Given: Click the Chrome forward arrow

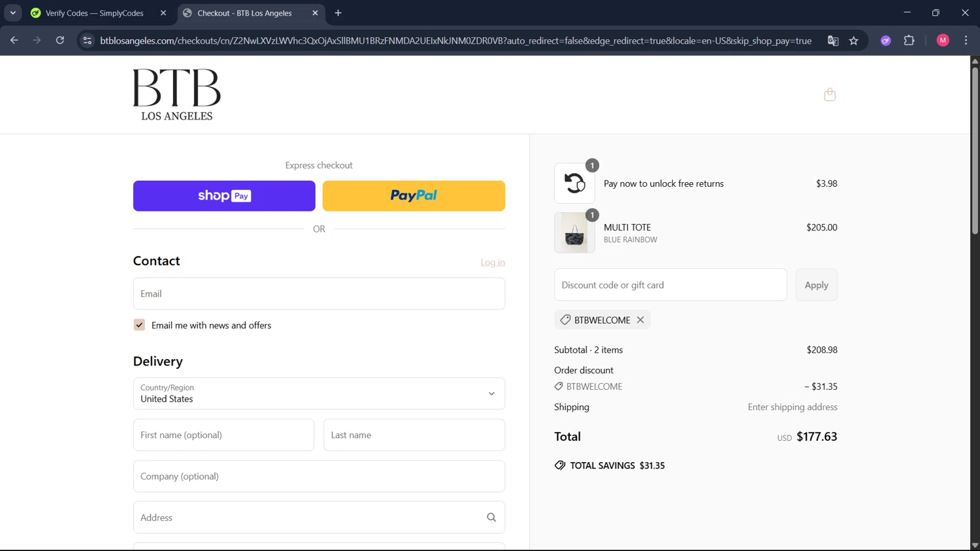Looking at the screenshot, I should click(37, 40).
